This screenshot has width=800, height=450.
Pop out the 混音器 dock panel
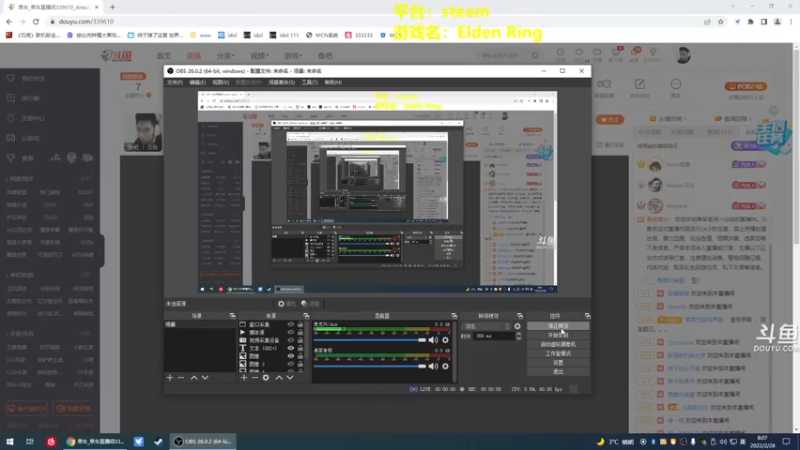tap(454, 316)
